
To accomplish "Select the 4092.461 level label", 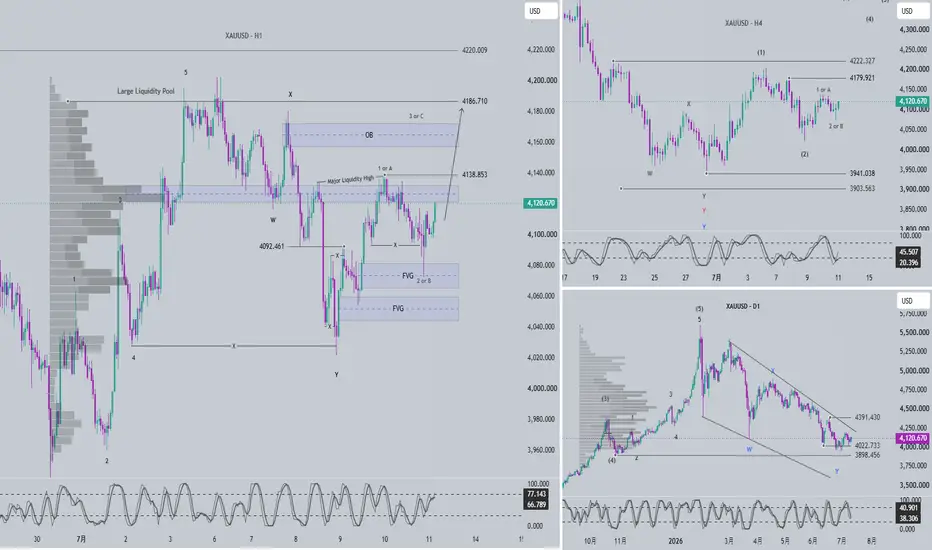I will [x=272, y=246].
